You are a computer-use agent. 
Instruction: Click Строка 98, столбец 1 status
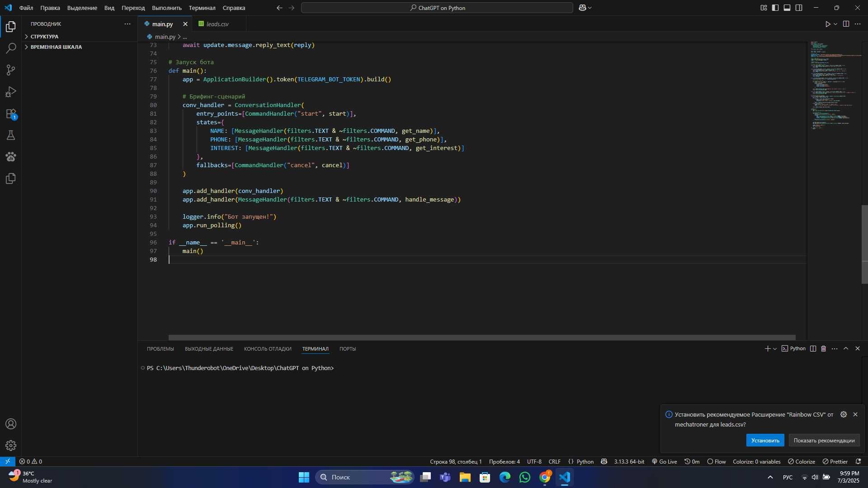(x=456, y=461)
